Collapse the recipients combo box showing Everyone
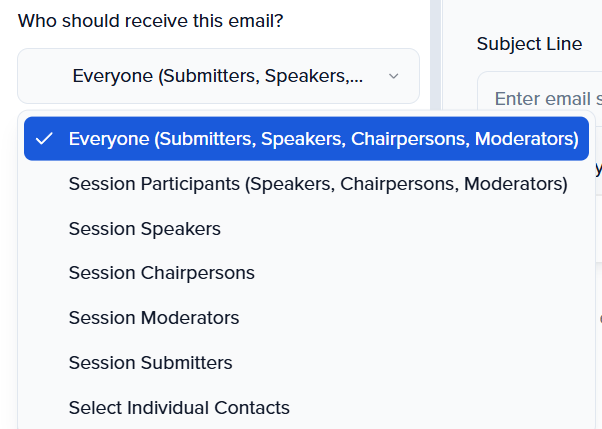 [x=218, y=76]
